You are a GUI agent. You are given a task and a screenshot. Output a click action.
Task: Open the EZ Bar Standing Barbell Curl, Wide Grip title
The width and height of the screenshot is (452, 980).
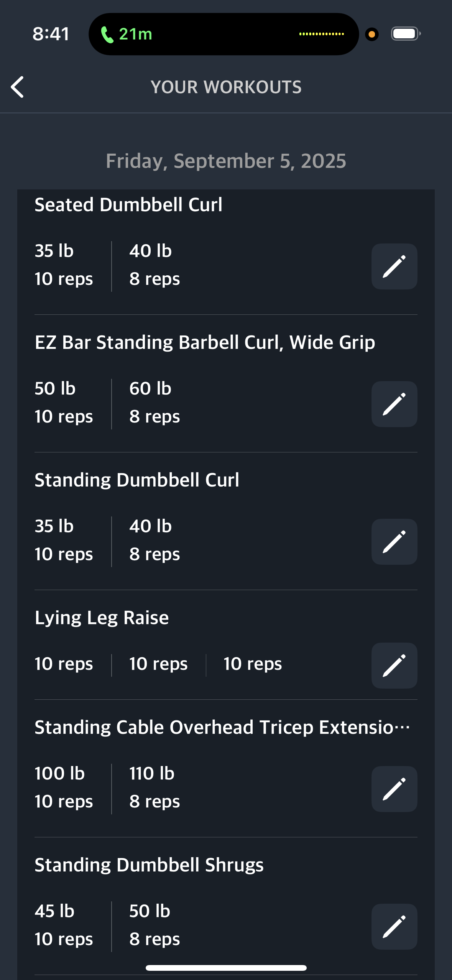(x=205, y=342)
